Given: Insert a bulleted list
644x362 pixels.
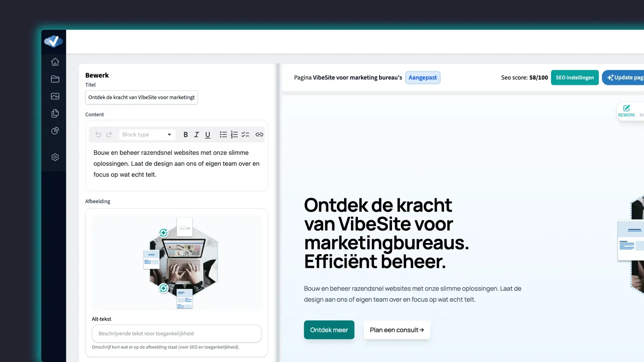Looking at the screenshot, I should click(223, 135).
